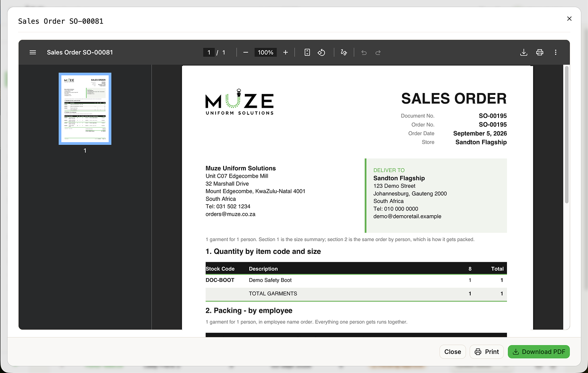The height and width of the screenshot is (373, 588).
Task: Select the page 1 thumbnail
Action: point(85,109)
